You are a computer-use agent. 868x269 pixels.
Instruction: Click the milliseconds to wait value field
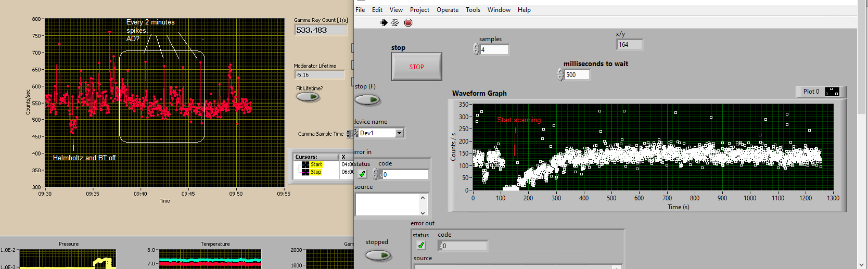(x=577, y=75)
